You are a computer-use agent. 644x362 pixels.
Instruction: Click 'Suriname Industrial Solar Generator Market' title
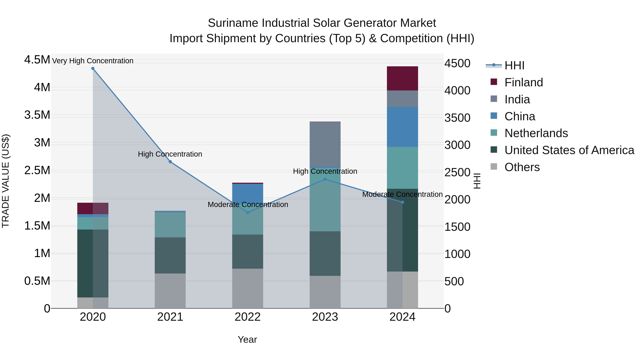(322, 23)
